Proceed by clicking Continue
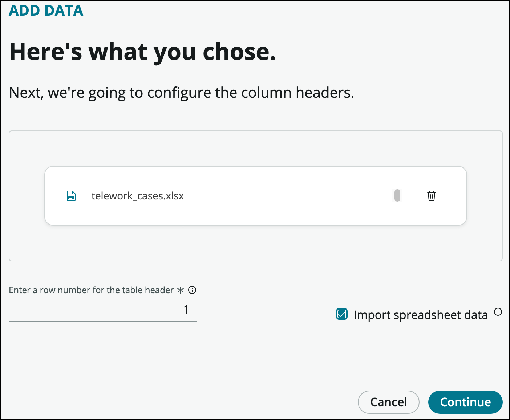The width and height of the screenshot is (510, 420). click(465, 402)
